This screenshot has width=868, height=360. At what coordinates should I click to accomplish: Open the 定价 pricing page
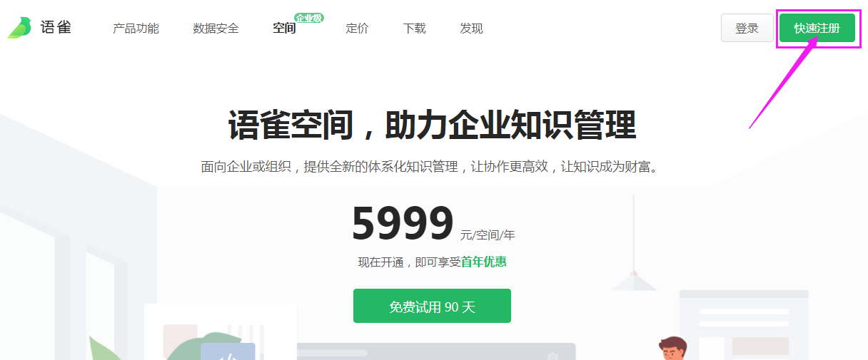[357, 29]
